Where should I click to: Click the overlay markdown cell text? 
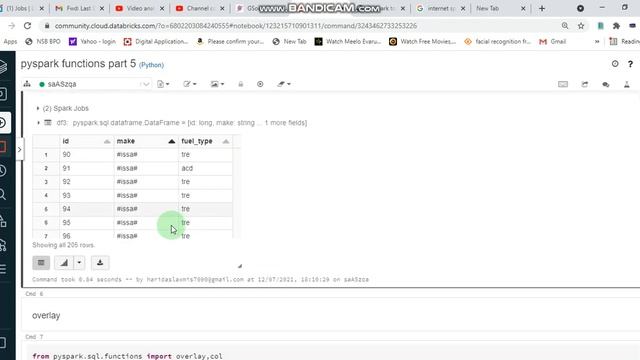click(46, 316)
